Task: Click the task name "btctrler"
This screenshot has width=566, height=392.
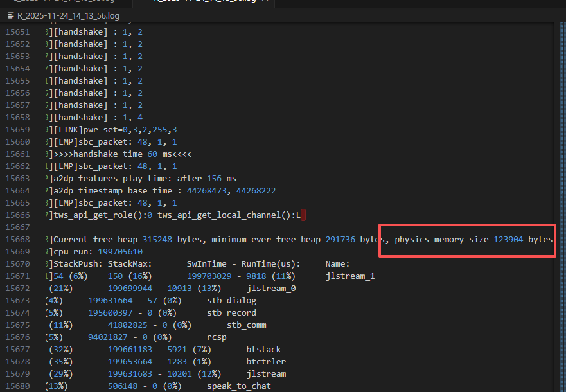Action: 266,362
